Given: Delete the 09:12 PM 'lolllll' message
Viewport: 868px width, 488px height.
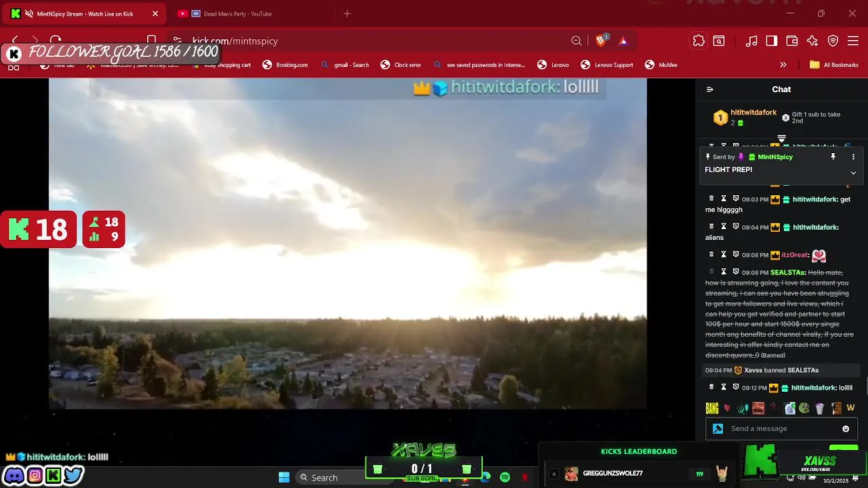Looking at the screenshot, I should pyautogui.click(x=711, y=387).
